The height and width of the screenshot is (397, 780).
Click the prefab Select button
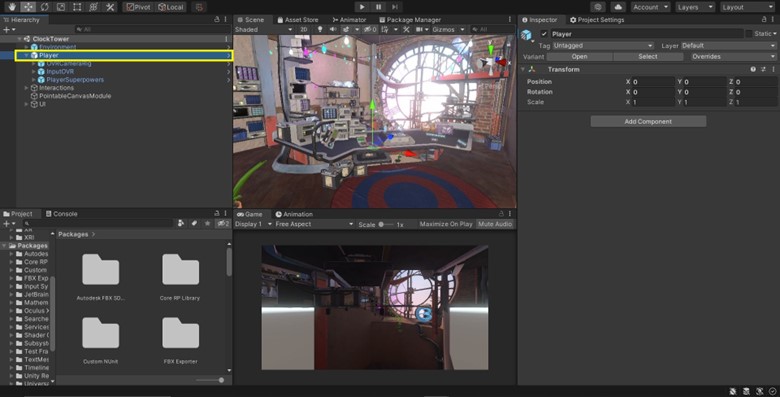648,57
